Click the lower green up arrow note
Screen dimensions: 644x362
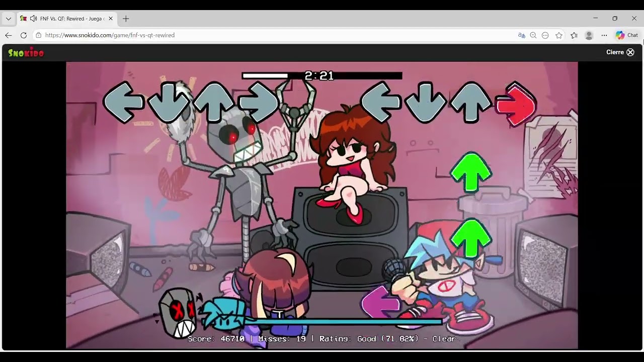(x=471, y=238)
